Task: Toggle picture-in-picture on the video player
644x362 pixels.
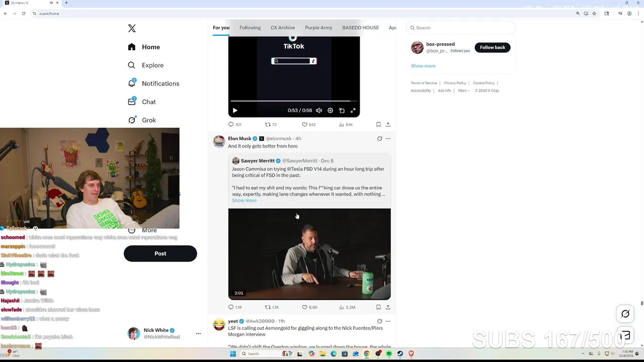Action: point(342,111)
